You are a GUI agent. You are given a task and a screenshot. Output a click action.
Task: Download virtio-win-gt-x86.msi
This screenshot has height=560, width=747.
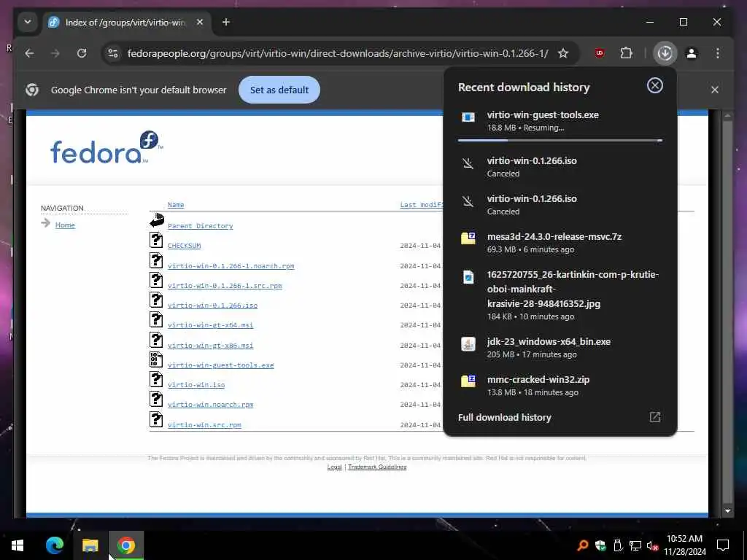coord(210,345)
